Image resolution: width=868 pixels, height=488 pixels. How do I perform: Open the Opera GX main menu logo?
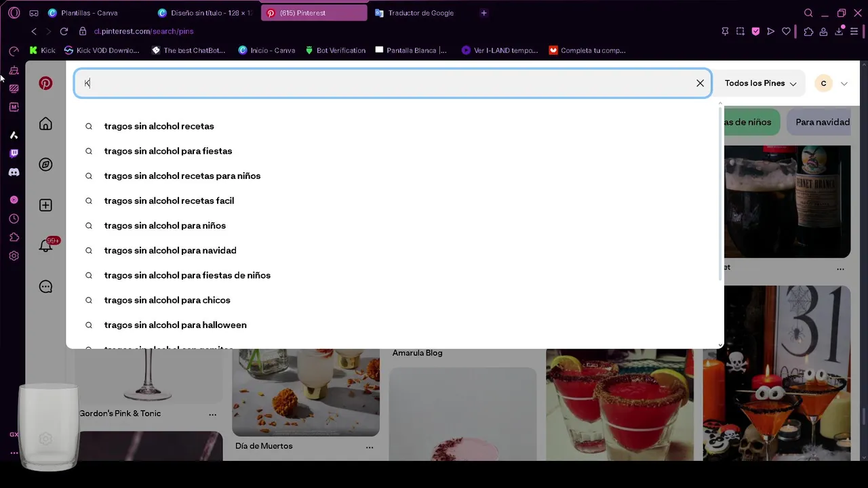click(14, 13)
